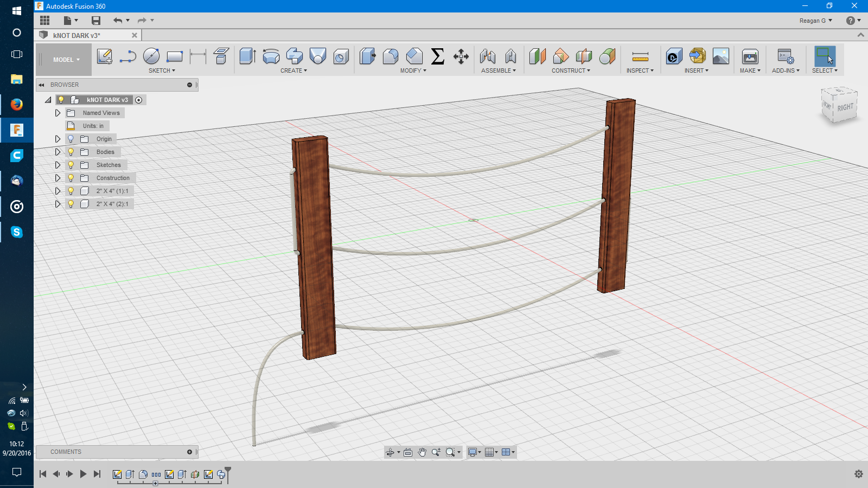Image resolution: width=868 pixels, height=488 pixels.
Task: Expand the Construction folder
Action: pos(58,178)
